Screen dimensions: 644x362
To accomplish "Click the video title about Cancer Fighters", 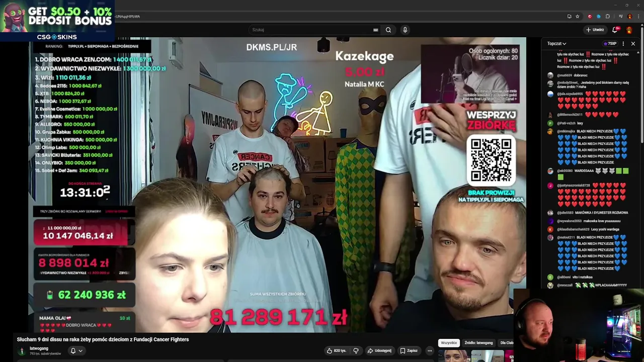I will tap(103, 339).
